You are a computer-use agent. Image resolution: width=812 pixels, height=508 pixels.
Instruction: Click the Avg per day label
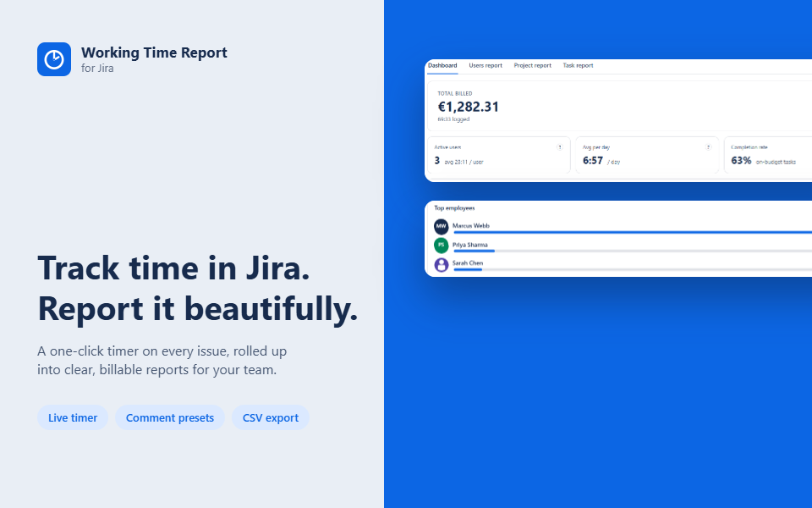pos(596,147)
